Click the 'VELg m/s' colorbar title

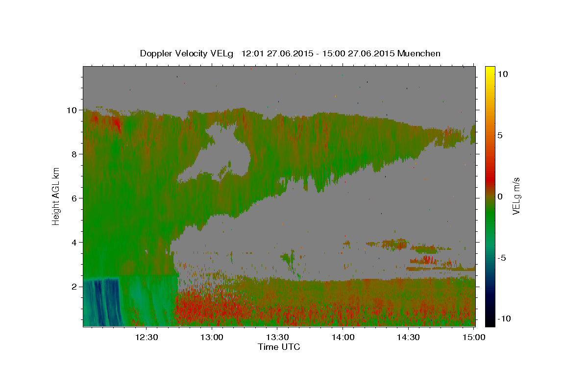pos(516,196)
